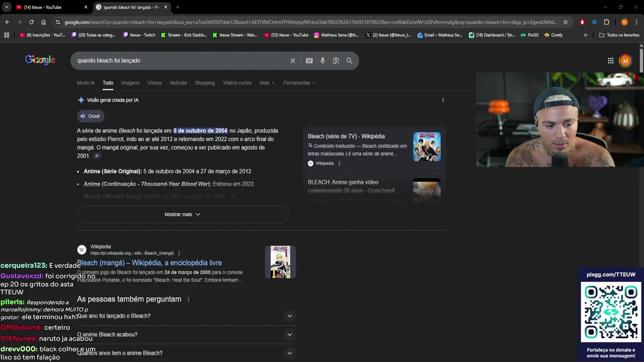Open options for As pessoas também perguntam
Viewport: 644px width, 362px height.
[189, 299]
